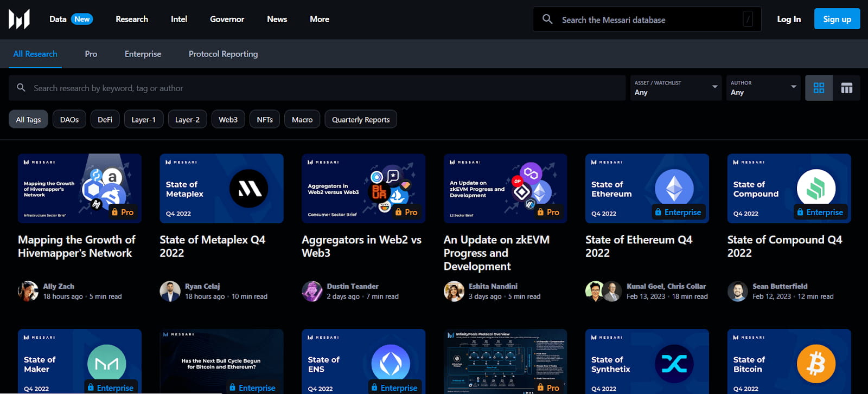Open the Author filter dropdown
This screenshot has height=394, width=868.
tap(763, 88)
